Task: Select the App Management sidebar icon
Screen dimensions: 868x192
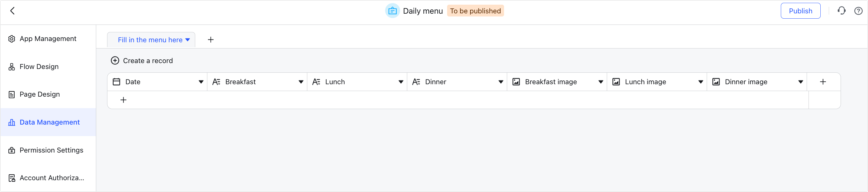Action: (x=12, y=39)
